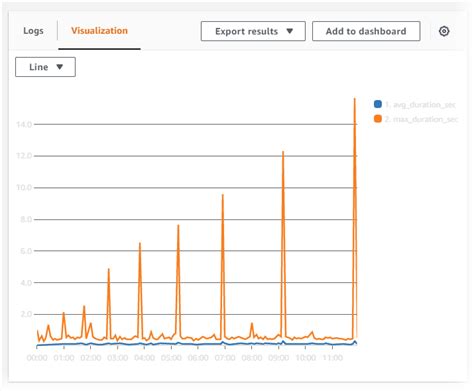Toggle the avg_duration_sec series label
This screenshot has width=474, height=391.
pos(420,105)
